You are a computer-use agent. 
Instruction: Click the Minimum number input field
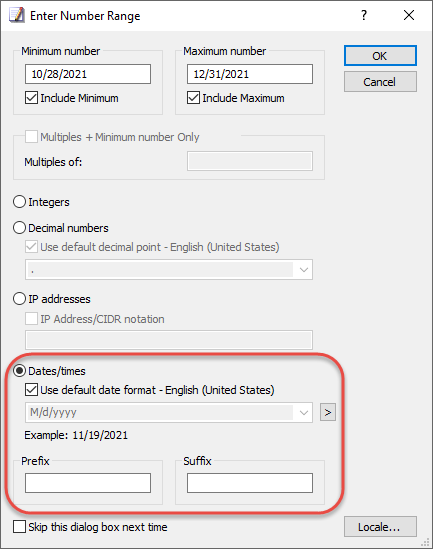coord(88,74)
